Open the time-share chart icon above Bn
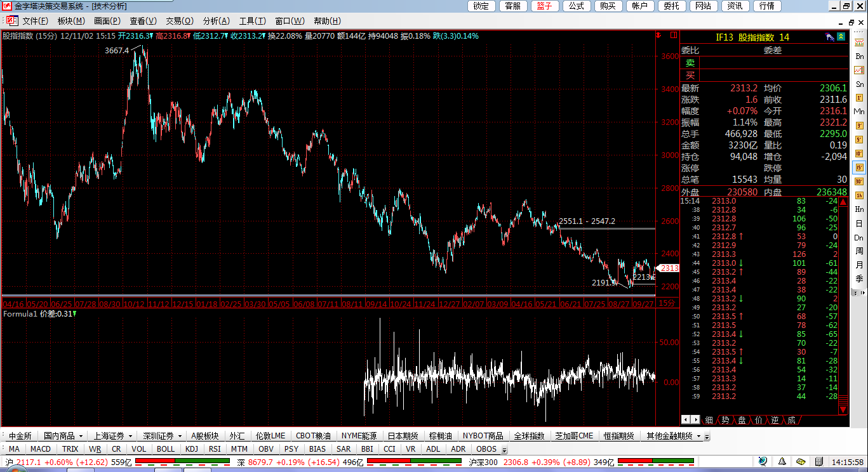The image size is (868, 472). tap(859, 43)
